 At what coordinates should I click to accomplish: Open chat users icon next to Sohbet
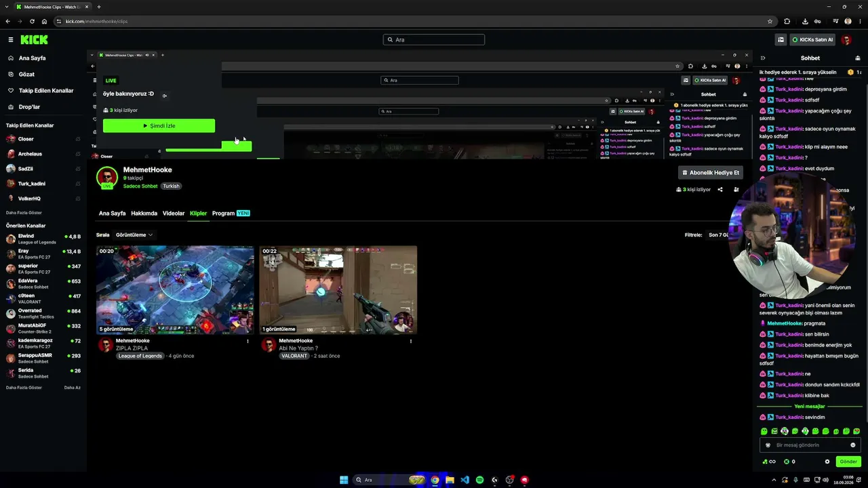(x=858, y=58)
